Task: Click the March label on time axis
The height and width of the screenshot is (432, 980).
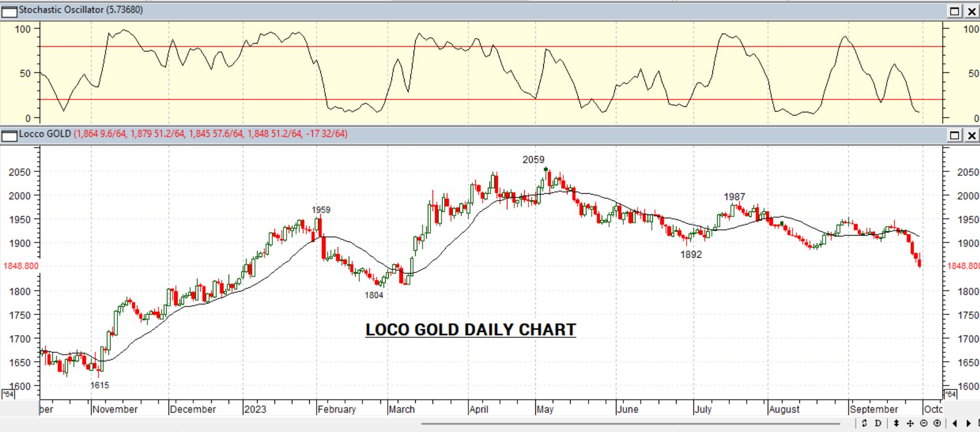Action: click(x=401, y=409)
